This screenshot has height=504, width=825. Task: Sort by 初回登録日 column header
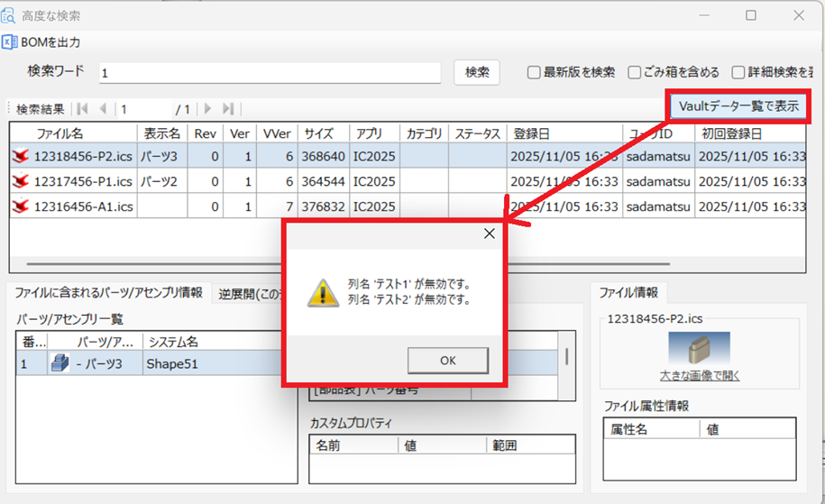coord(750,133)
